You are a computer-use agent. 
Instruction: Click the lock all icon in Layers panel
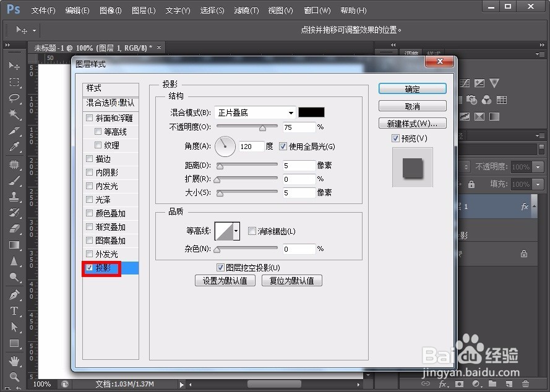(x=471, y=184)
